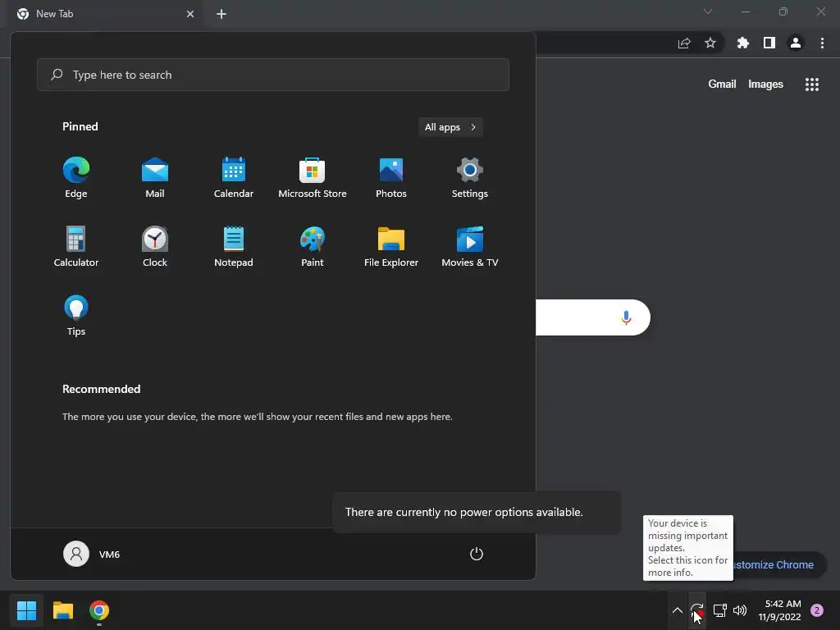Open Chrome tab search chevron
Screen dimensions: 840x630
tap(708, 11)
